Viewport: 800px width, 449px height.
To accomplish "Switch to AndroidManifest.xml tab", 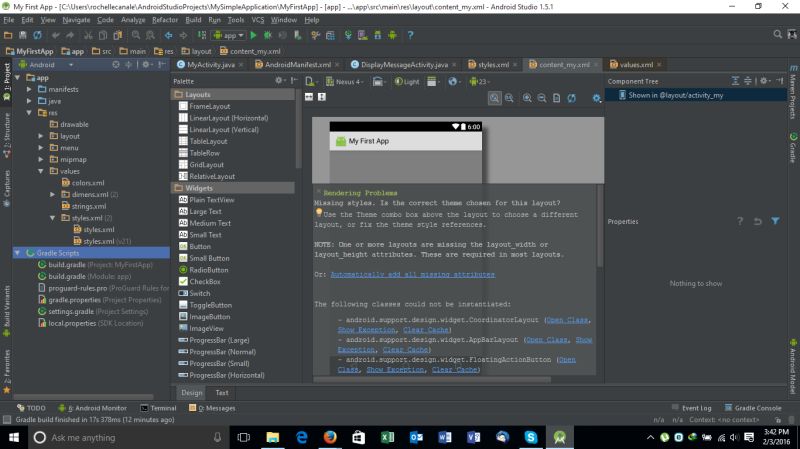I will pyautogui.click(x=297, y=65).
